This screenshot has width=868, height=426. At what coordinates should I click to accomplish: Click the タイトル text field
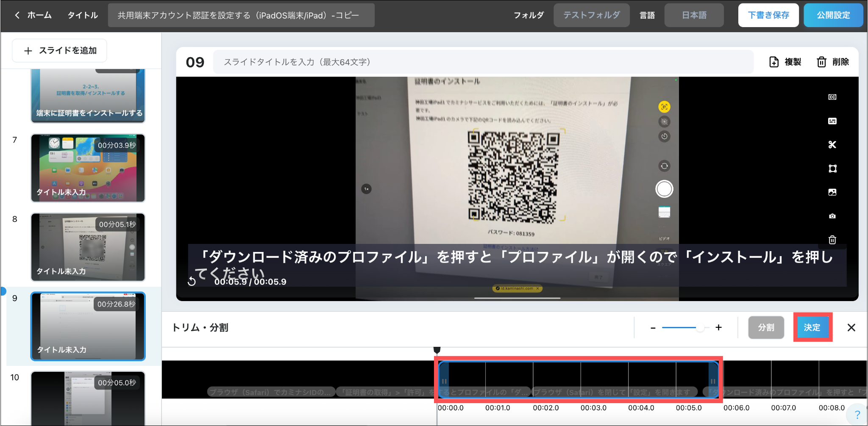point(241,15)
